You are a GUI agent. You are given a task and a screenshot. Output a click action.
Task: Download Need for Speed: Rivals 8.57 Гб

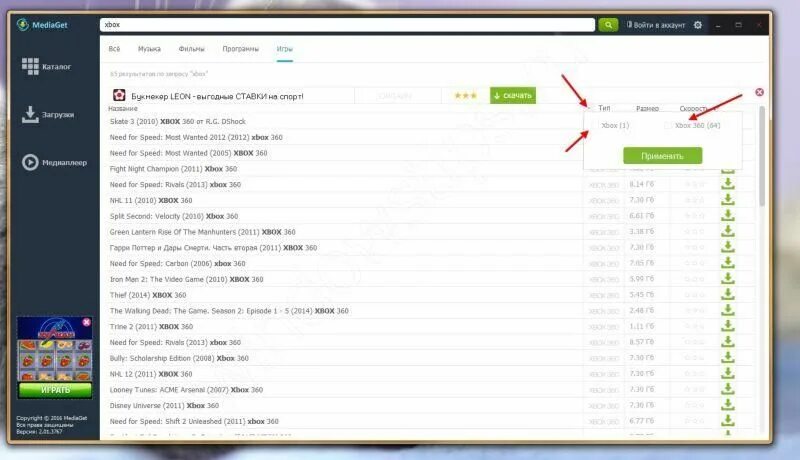[728, 342]
